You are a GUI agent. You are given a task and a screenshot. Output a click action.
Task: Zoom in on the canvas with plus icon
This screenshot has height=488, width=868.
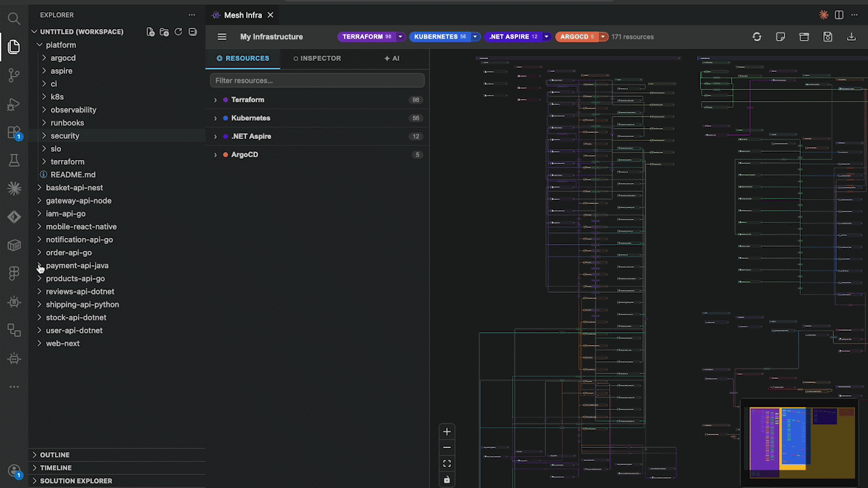[446, 431]
